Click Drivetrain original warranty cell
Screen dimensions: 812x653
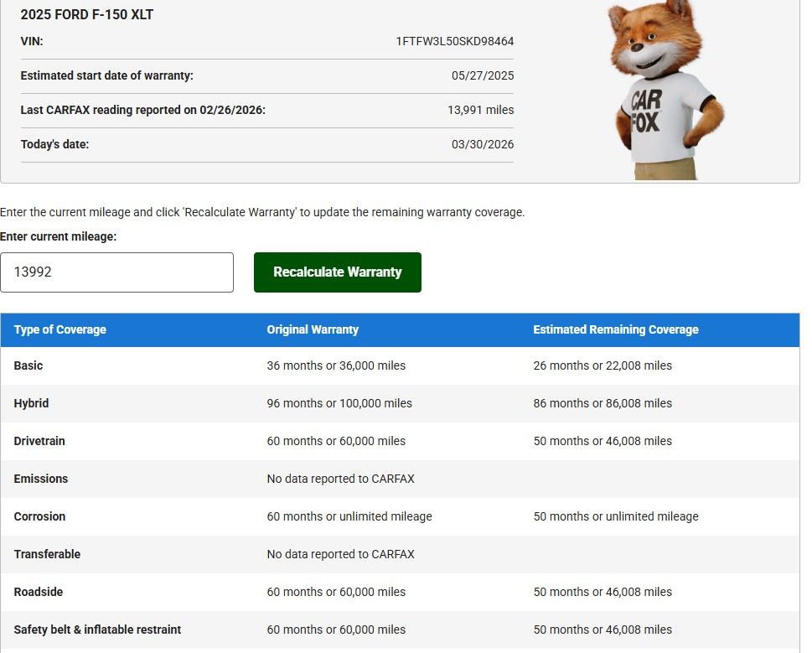coord(336,441)
